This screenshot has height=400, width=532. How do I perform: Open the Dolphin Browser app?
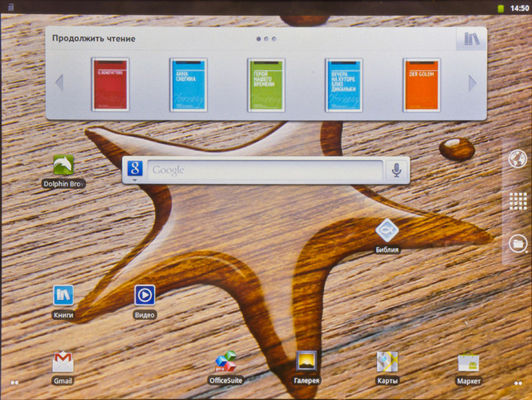[x=64, y=166]
